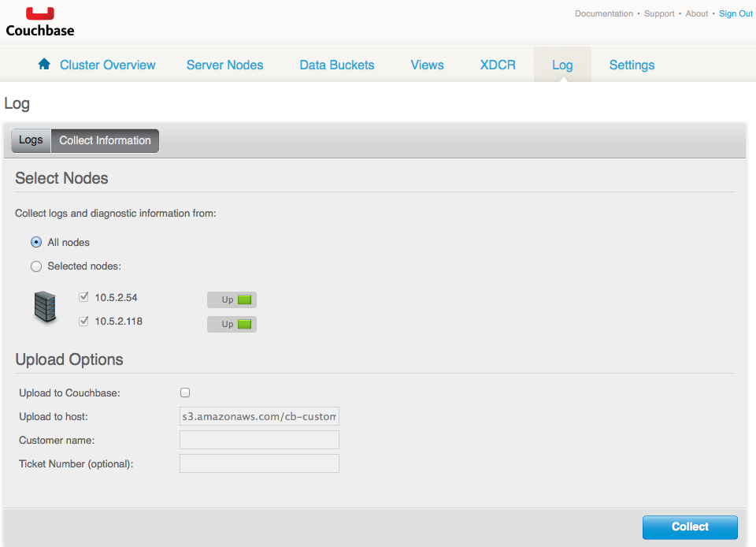This screenshot has width=756, height=547.
Task: Switch to the Collect Information sub-tab
Action: coord(105,140)
